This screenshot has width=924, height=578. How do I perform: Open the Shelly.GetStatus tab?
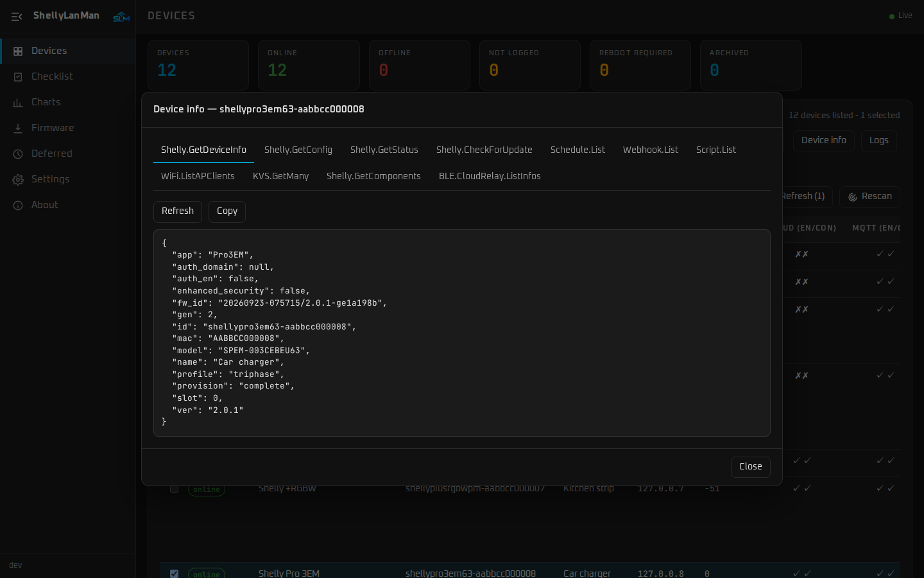coord(384,150)
